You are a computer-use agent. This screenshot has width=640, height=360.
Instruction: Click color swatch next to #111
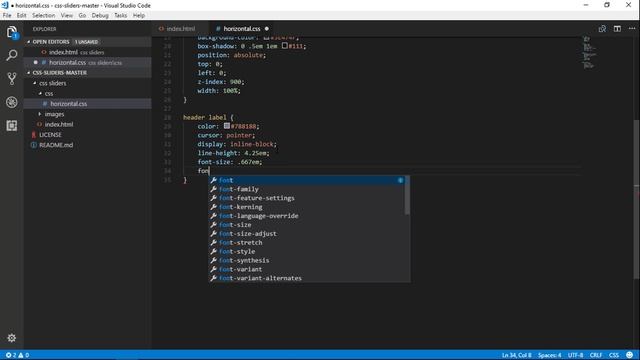click(x=284, y=46)
